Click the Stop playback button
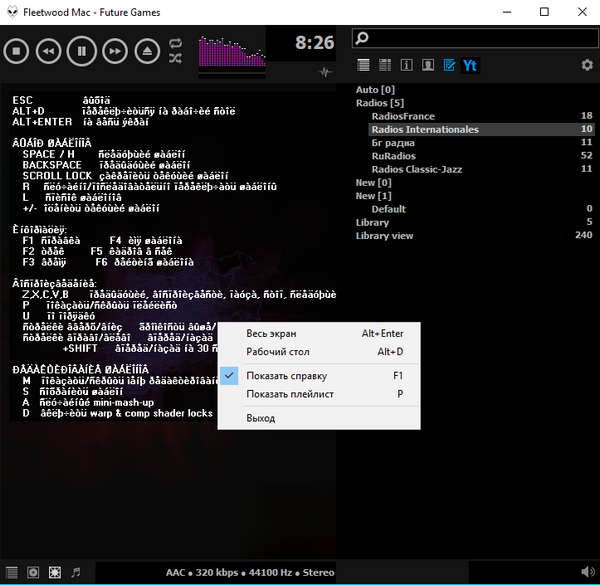The width and height of the screenshot is (600, 585). tap(15, 50)
